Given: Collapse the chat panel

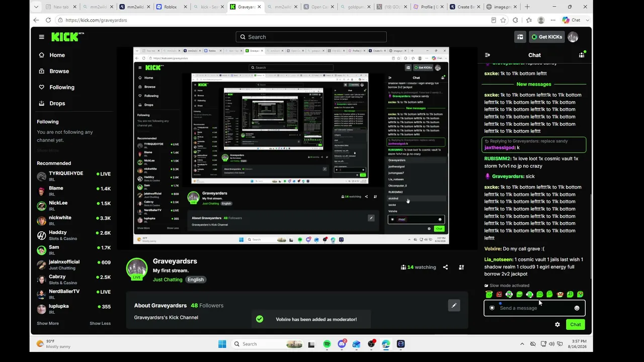Looking at the screenshot, I should 488,55.
